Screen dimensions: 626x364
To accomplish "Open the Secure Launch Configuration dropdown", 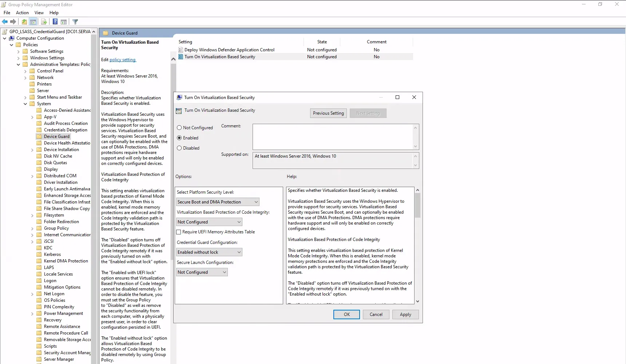I will click(202, 272).
